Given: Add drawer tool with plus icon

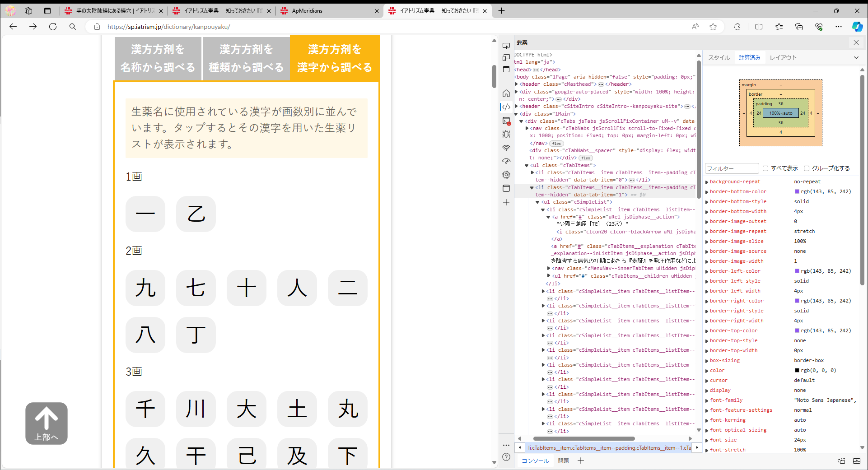Looking at the screenshot, I should (581, 461).
